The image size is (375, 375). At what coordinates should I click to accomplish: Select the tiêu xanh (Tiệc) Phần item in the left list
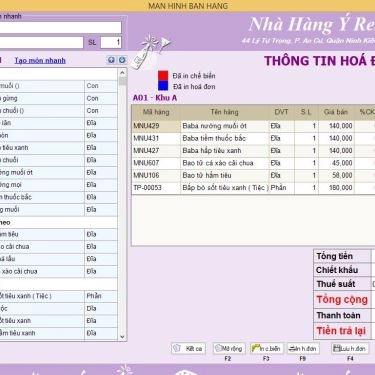tap(58, 296)
